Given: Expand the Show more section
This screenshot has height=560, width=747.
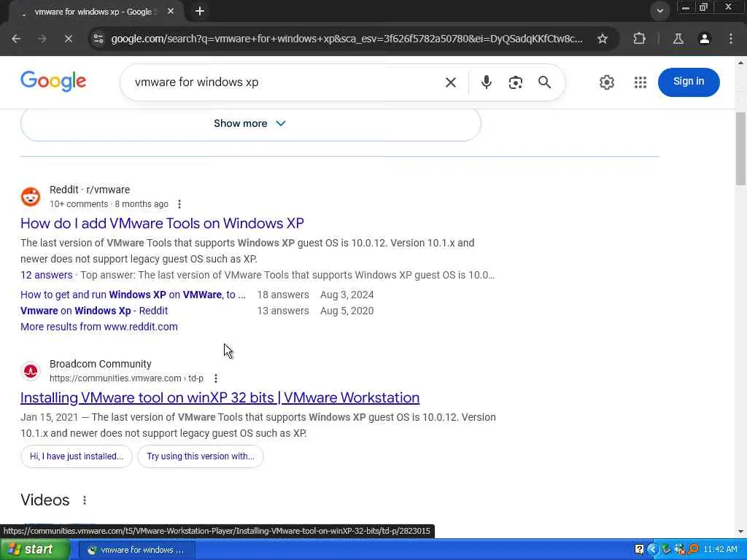Looking at the screenshot, I should (x=251, y=124).
